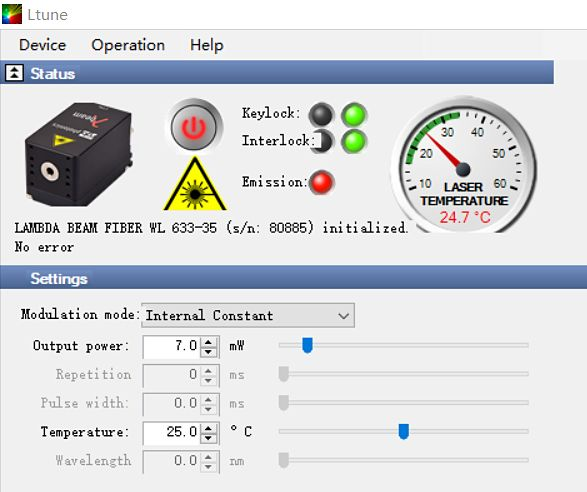Click the Ltune app icon in title bar
The height and width of the screenshot is (492, 587).
[12, 14]
